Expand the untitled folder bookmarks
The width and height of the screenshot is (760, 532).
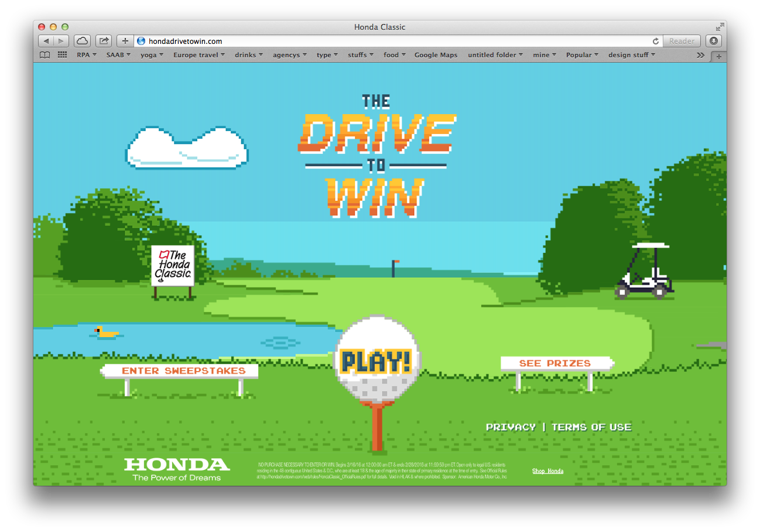click(x=496, y=55)
